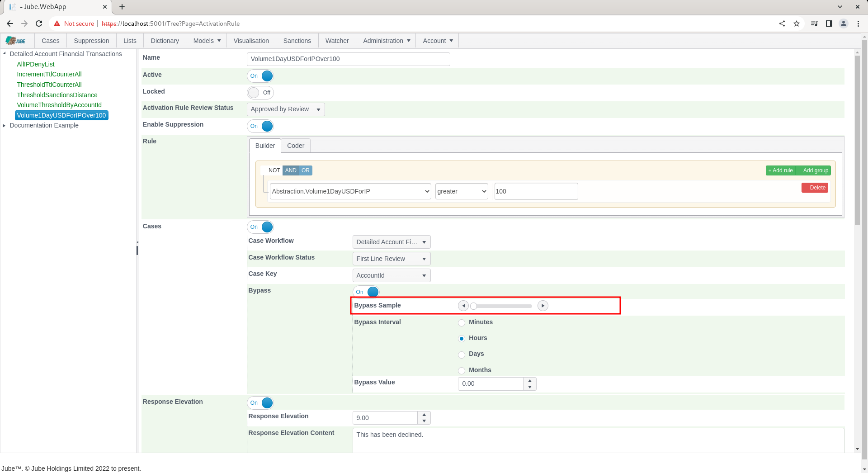Select the Minutes bypass interval

(462, 323)
